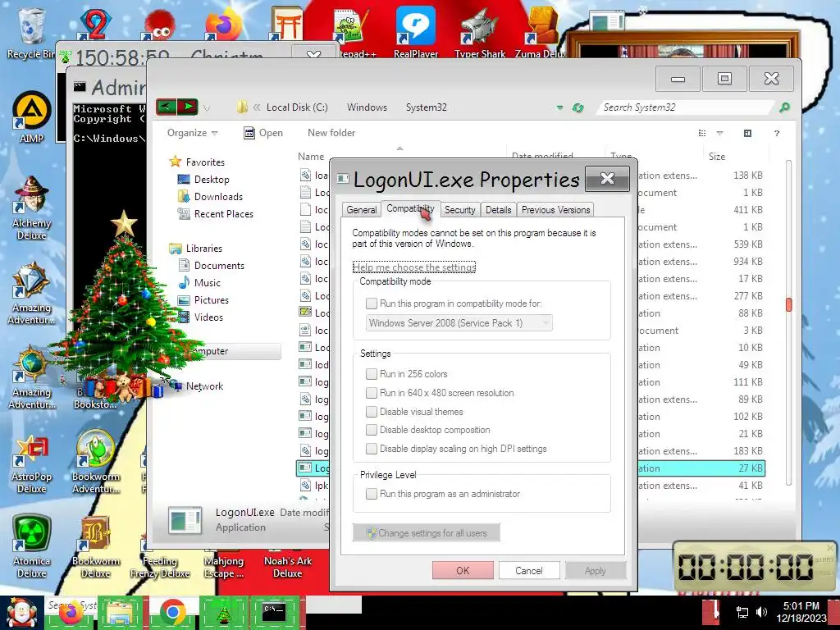Open recent locations dropdown next to nav arrows

coord(206,108)
